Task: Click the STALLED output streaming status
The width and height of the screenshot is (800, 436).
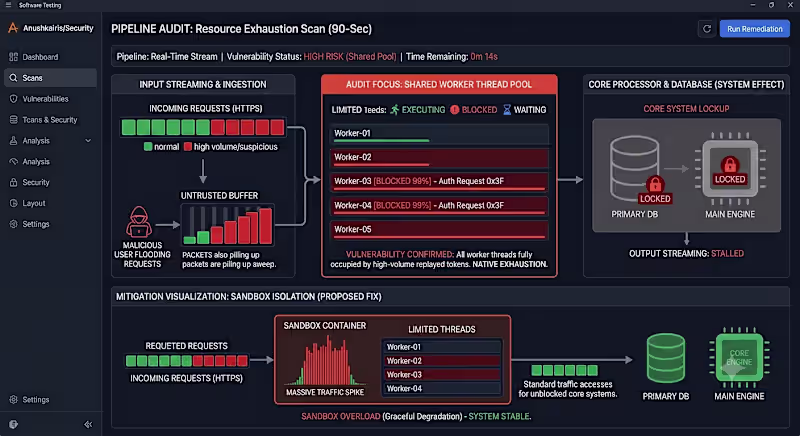Action: (x=727, y=253)
